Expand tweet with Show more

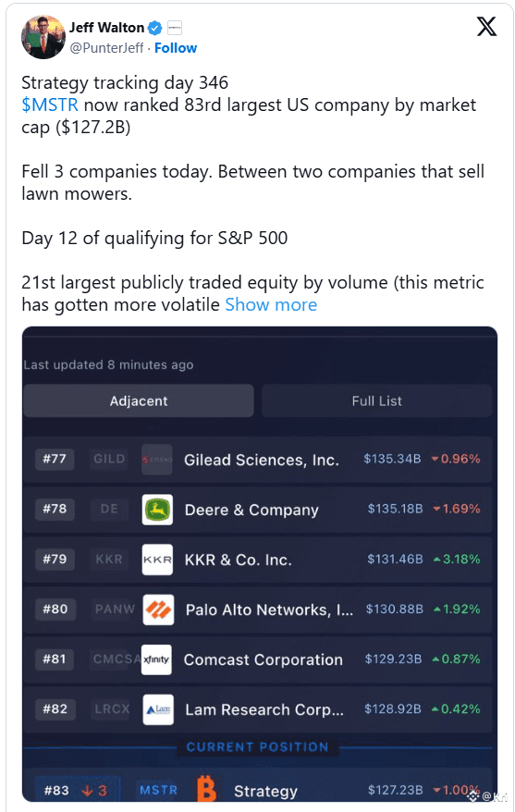[271, 304]
